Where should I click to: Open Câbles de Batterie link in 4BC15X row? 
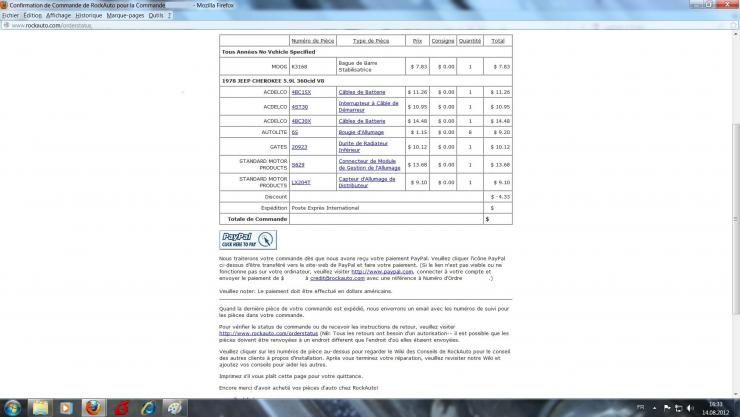pos(362,92)
